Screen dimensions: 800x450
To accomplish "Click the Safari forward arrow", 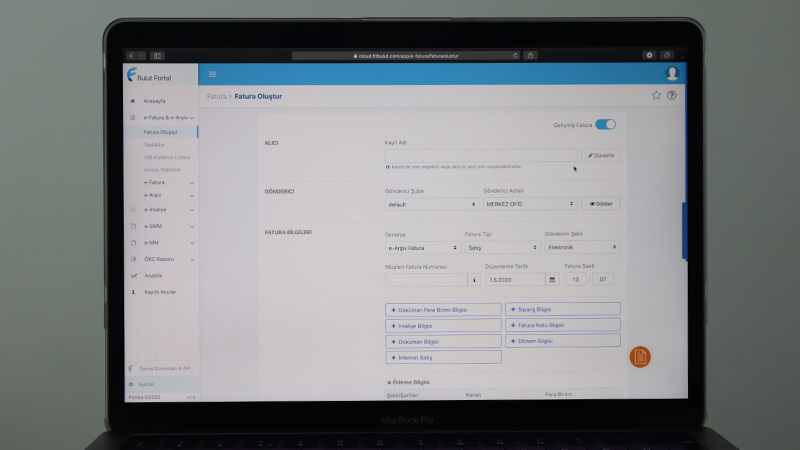I will tap(141, 56).
